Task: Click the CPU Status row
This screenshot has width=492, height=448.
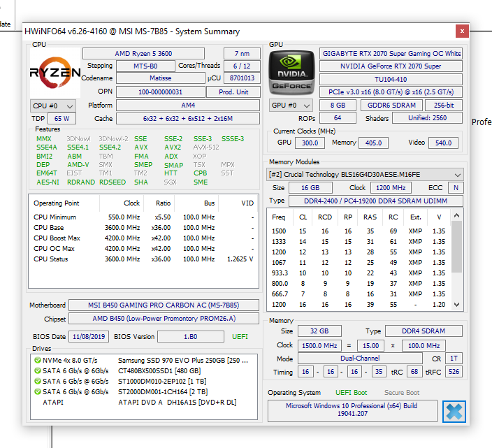Action: point(143,259)
